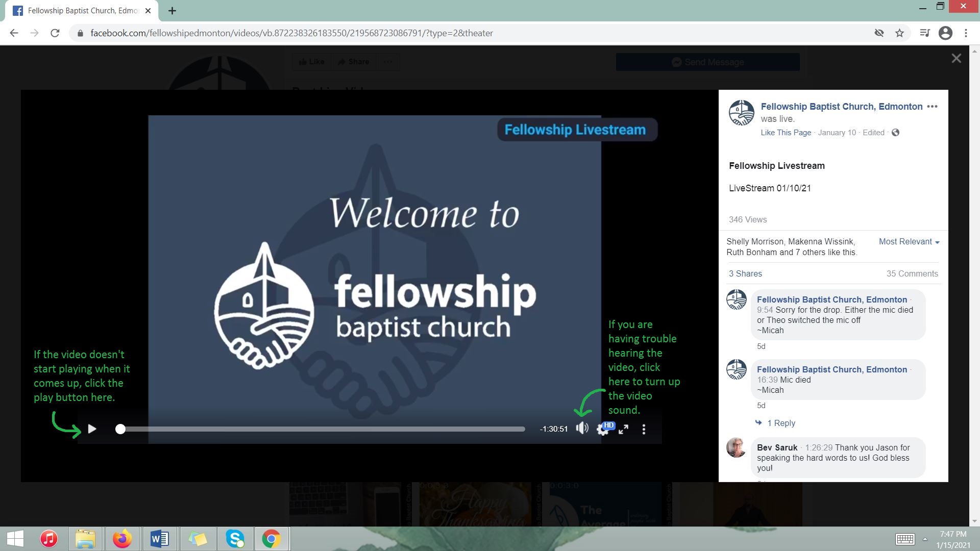Click the third-party cookies blocked eye icon
980x551 pixels.
[879, 33]
